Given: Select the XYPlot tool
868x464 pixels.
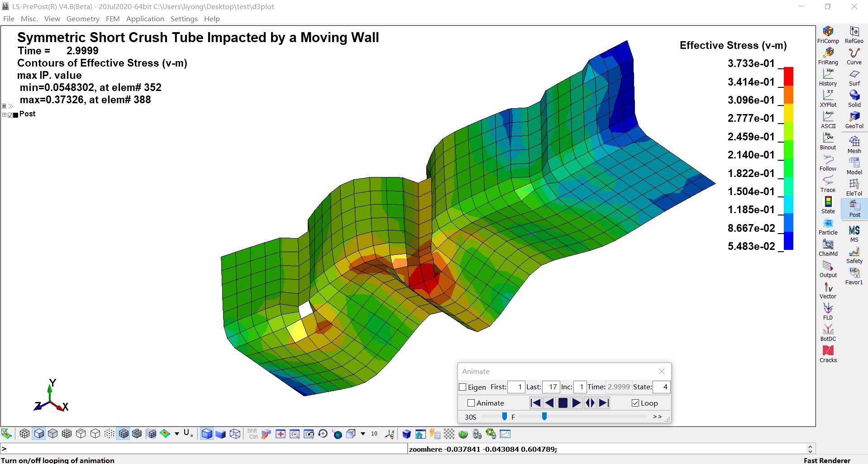Looking at the screenshot, I should coord(828,98).
